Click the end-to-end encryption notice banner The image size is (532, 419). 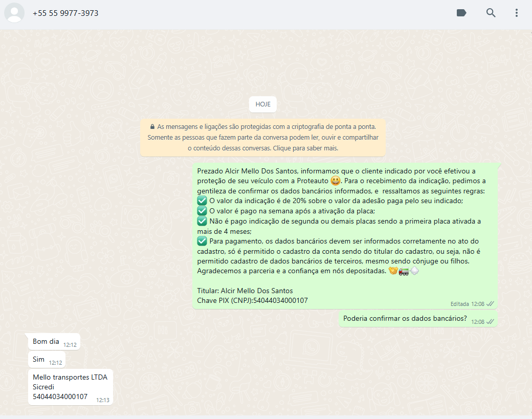(x=263, y=138)
